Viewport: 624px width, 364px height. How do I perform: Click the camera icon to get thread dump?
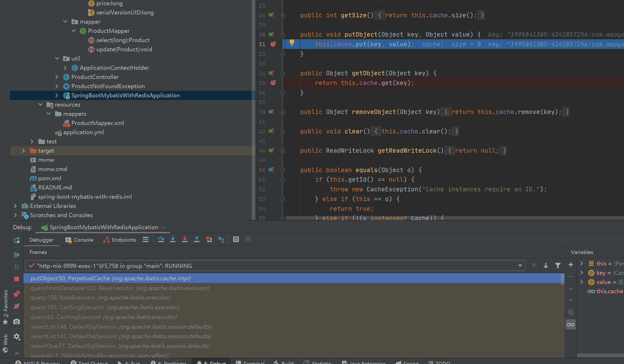pos(17,322)
